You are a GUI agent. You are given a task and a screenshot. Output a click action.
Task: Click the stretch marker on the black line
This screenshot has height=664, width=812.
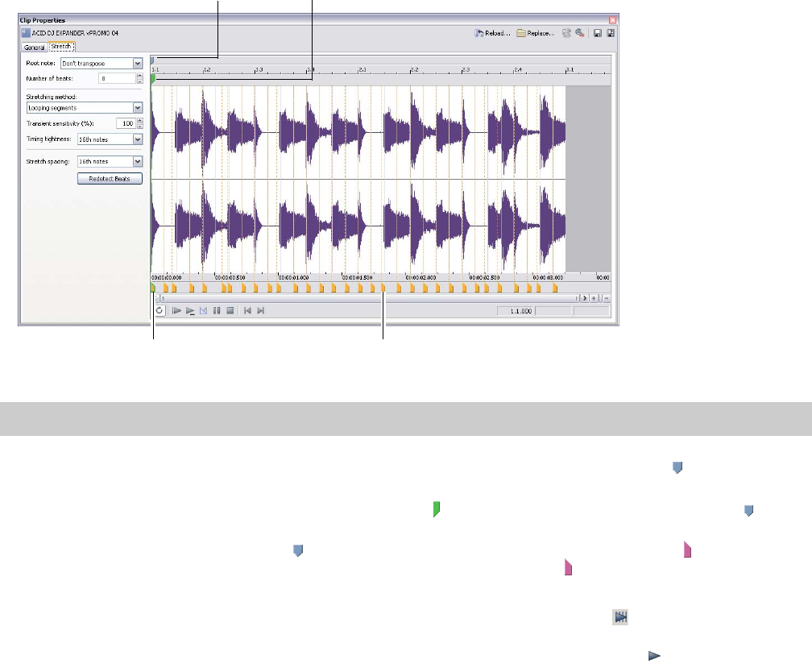[x=383, y=288]
